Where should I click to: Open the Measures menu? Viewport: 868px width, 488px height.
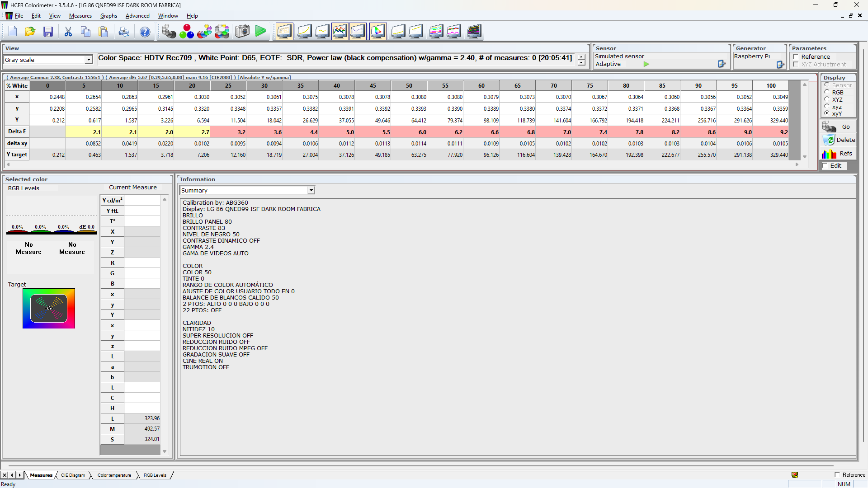coord(80,16)
